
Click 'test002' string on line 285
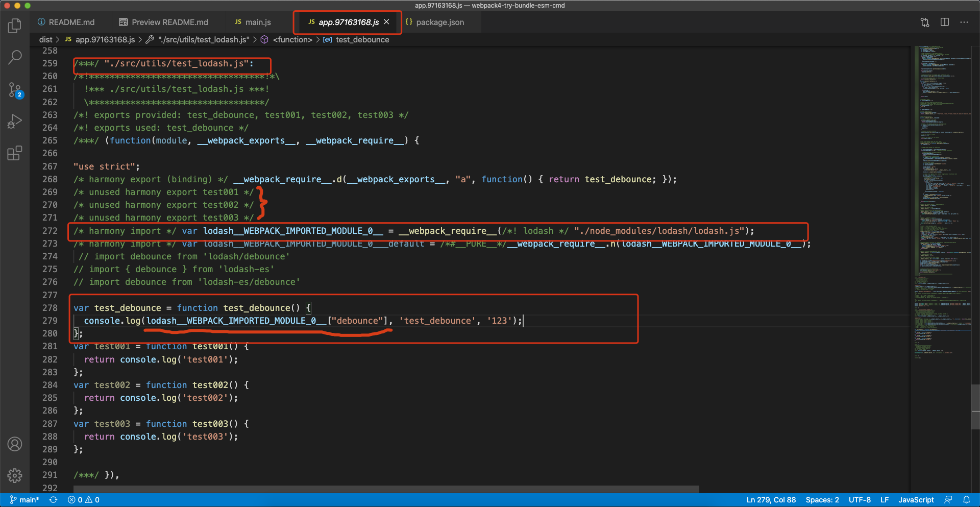[205, 398]
